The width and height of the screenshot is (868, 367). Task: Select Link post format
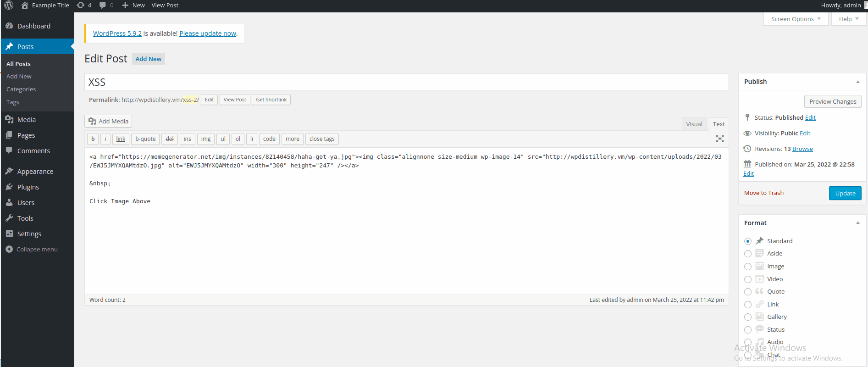click(x=748, y=305)
